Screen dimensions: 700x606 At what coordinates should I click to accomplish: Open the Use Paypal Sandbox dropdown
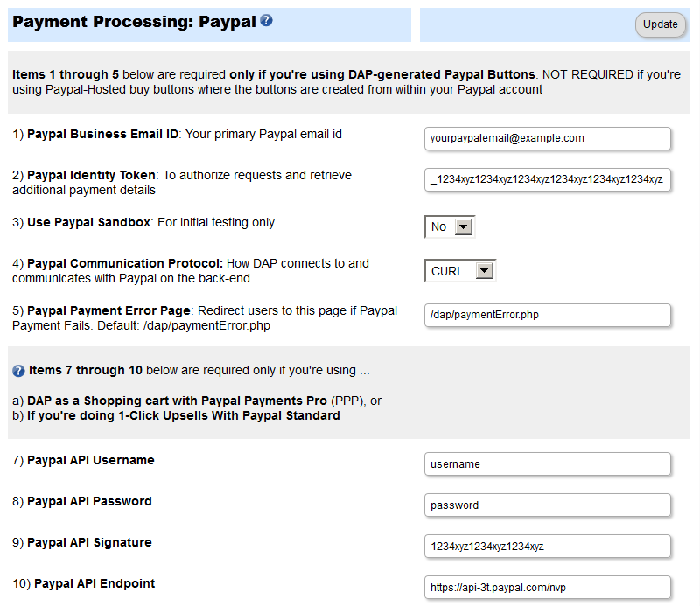(x=450, y=227)
